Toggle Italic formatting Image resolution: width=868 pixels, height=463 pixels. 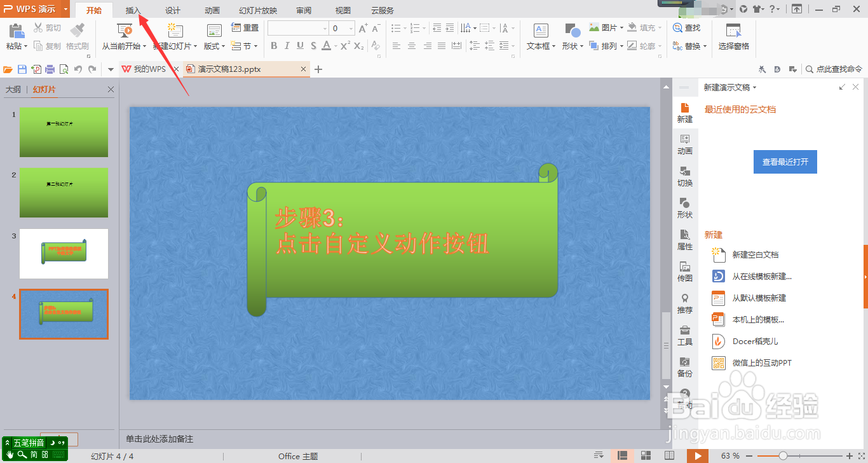click(287, 46)
